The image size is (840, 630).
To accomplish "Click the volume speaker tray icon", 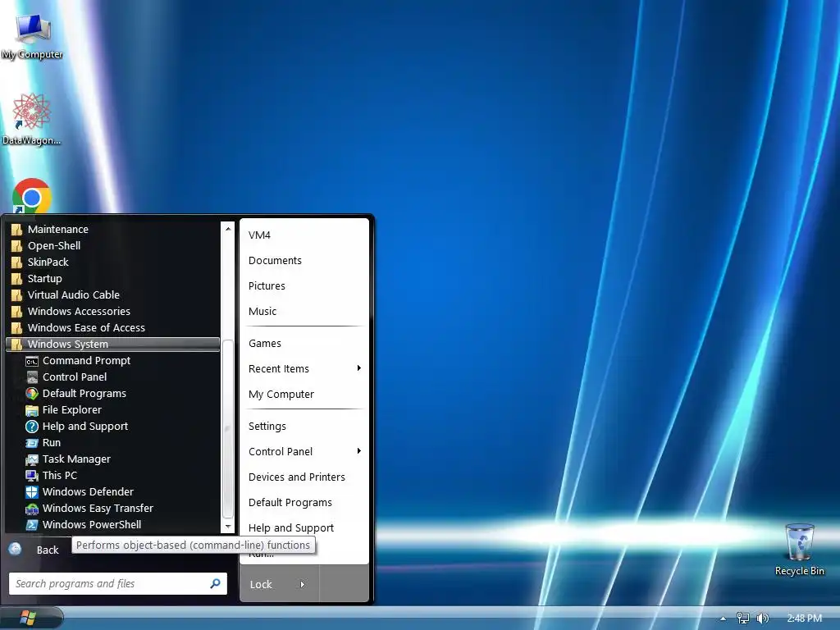I will pyautogui.click(x=762, y=619).
